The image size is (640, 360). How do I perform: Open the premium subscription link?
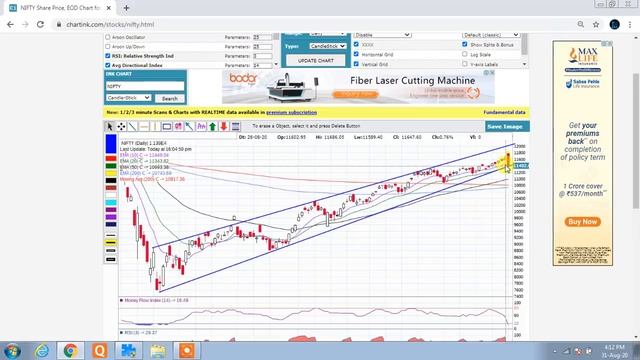coord(291,112)
